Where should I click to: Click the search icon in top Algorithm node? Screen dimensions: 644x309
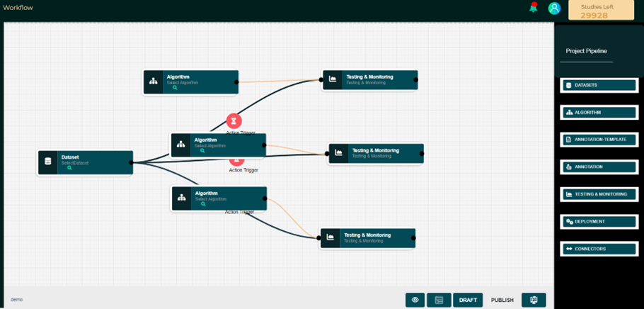[x=175, y=88]
